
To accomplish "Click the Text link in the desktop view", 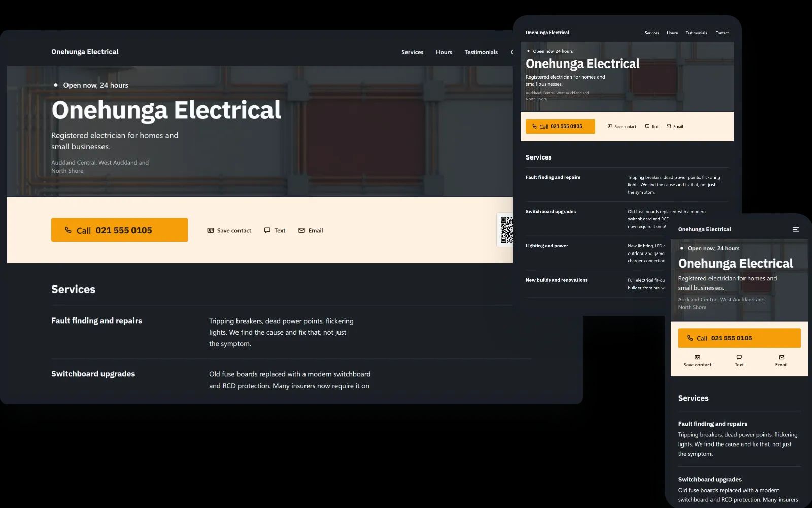I will point(275,231).
